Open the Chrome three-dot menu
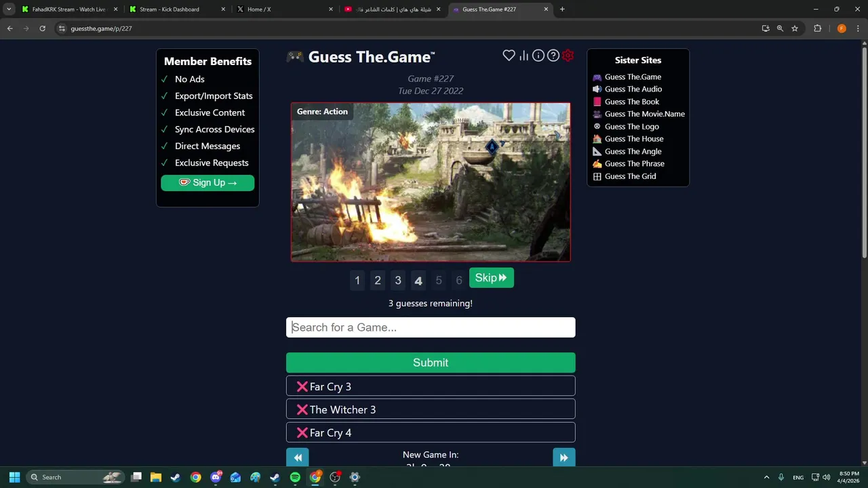This screenshot has width=868, height=488. point(858,28)
